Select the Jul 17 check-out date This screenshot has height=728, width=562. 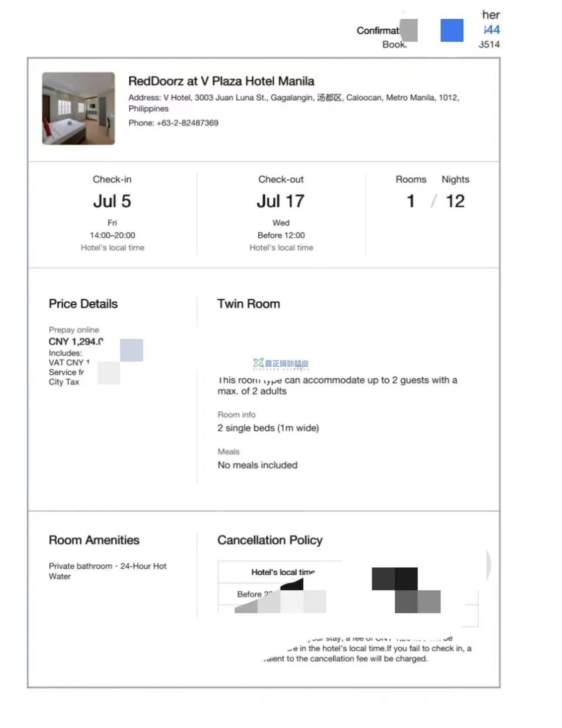tap(281, 201)
